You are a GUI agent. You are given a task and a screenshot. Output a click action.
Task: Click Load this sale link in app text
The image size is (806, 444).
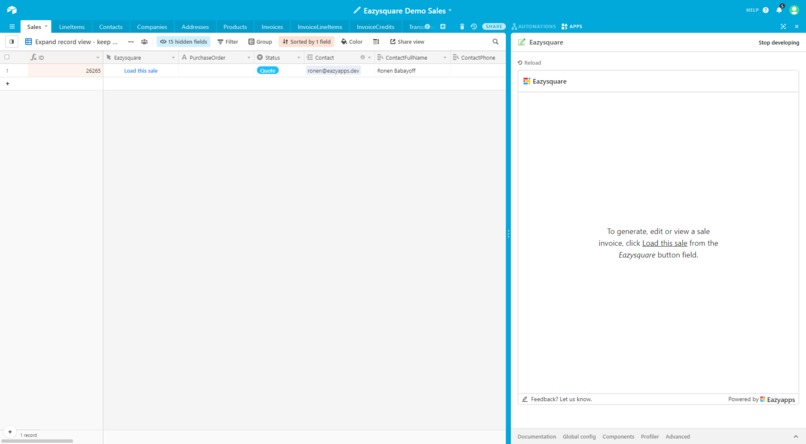(x=664, y=243)
